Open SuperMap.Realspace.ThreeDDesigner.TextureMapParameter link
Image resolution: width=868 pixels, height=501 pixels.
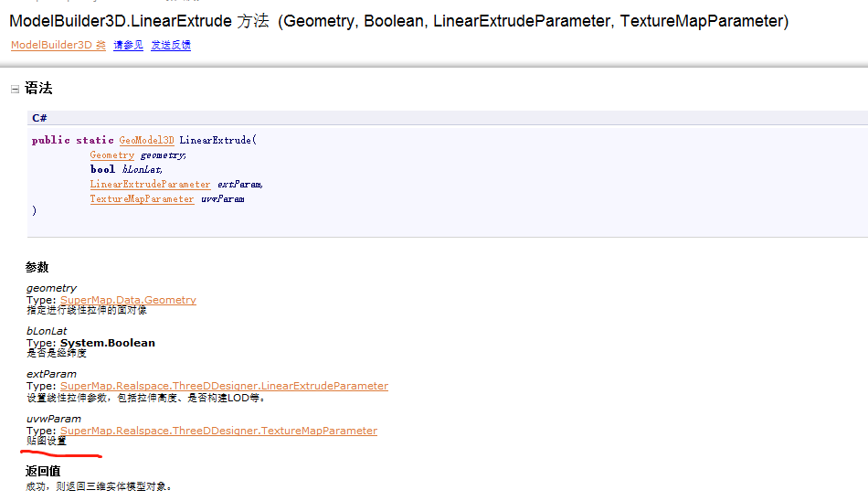pos(218,431)
